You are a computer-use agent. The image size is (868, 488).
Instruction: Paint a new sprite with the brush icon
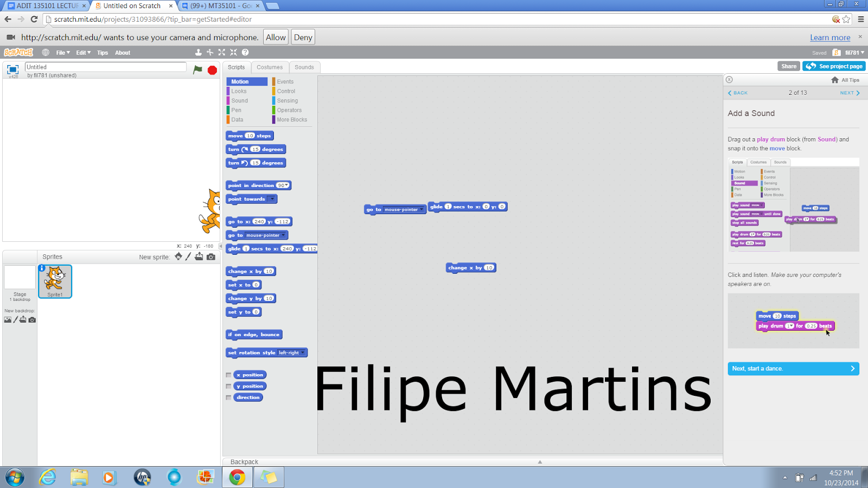(188, 256)
